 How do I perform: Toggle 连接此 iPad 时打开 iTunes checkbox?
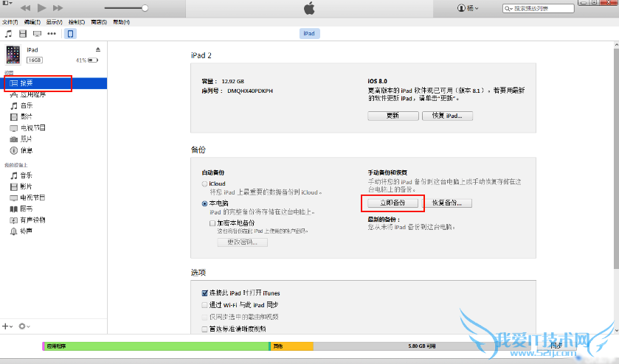coord(204,293)
